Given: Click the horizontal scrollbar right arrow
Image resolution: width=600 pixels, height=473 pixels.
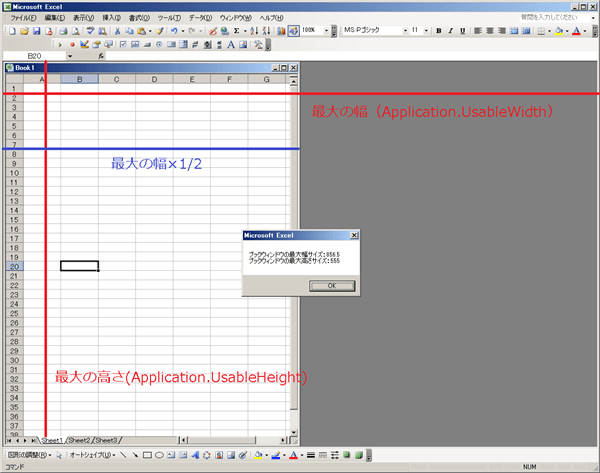Looking at the screenshot, I should [284, 440].
